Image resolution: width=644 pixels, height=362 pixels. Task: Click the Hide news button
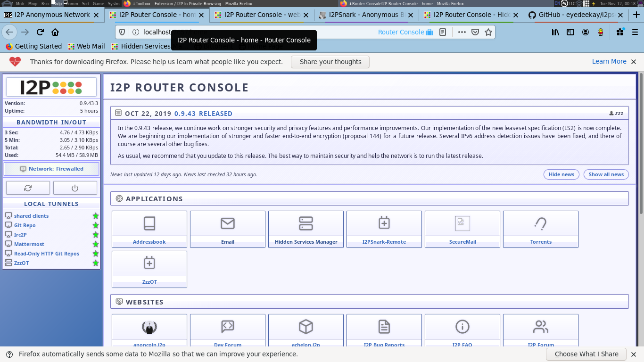tap(561, 174)
